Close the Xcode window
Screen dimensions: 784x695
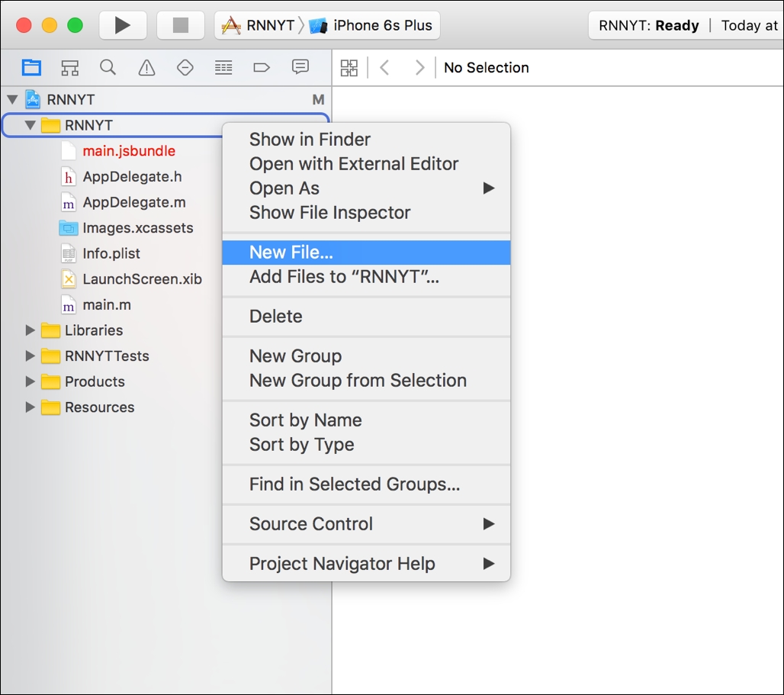pyautogui.click(x=24, y=25)
